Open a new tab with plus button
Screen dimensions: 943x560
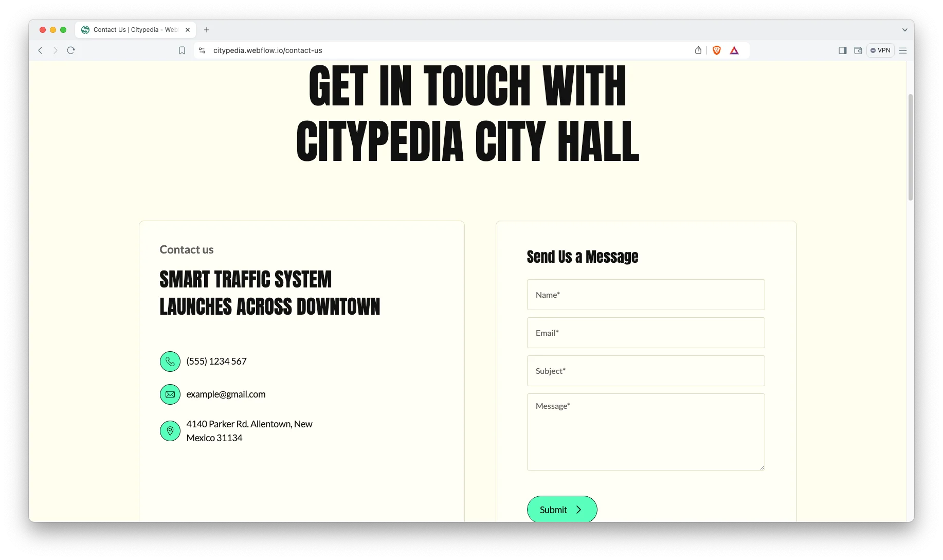(x=207, y=30)
